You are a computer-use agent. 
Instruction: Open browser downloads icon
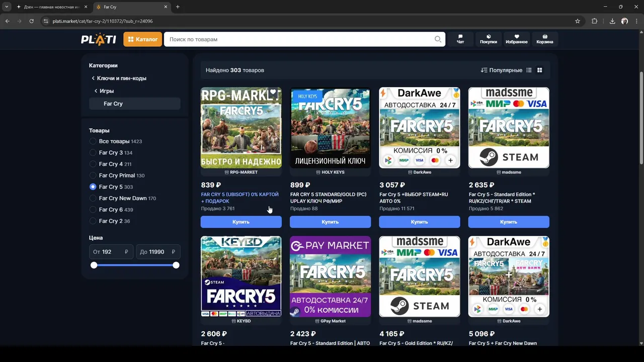(612, 21)
